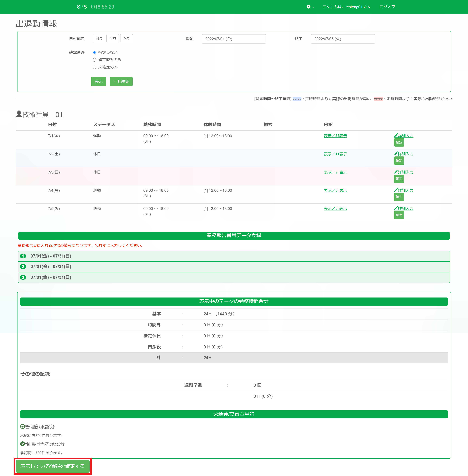This screenshot has height=476, width=468.
Task: Click check icon next to 管理部承認分
Action: (22, 426)
